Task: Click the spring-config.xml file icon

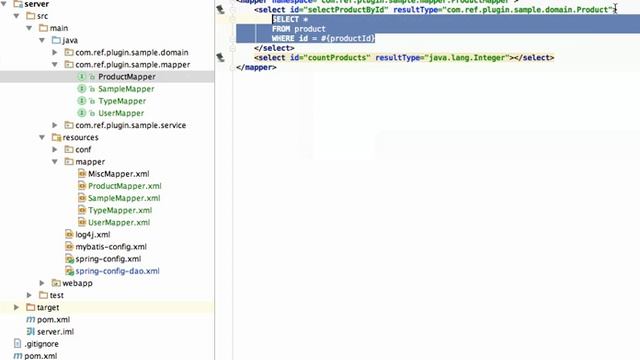Action: click(x=69, y=259)
